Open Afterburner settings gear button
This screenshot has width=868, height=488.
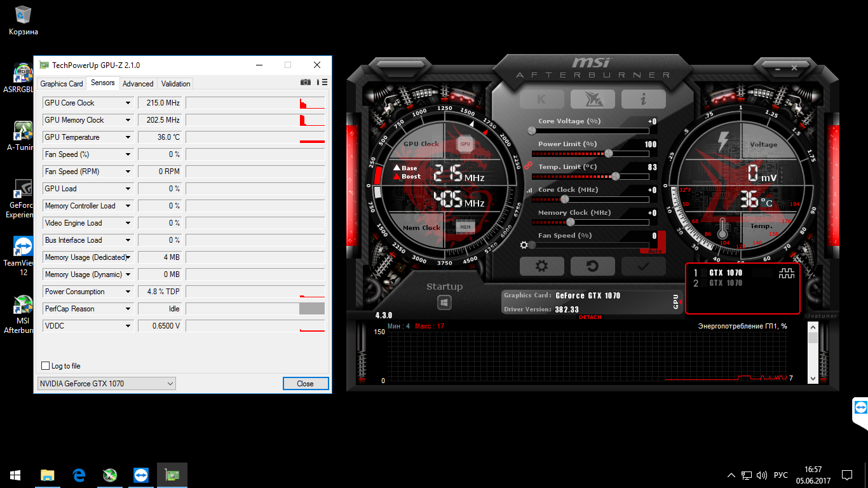tap(541, 266)
